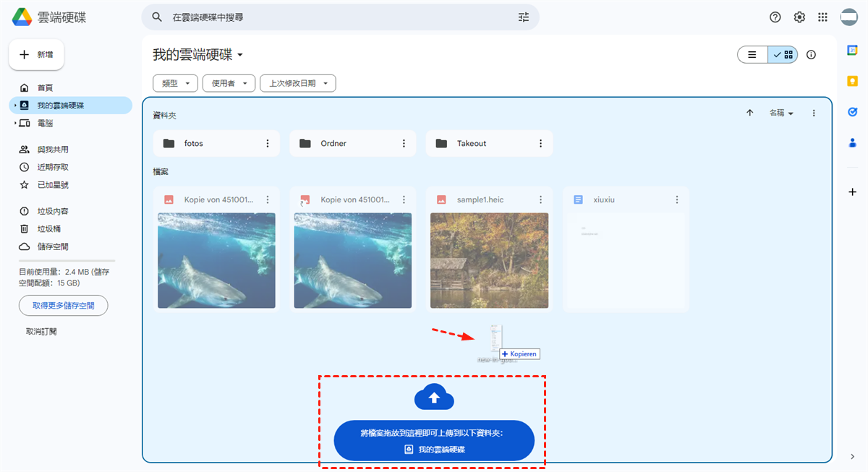This screenshot has width=868, height=472.
Task: Open Google Keep side panel icon
Action: [x=852, y=81]
